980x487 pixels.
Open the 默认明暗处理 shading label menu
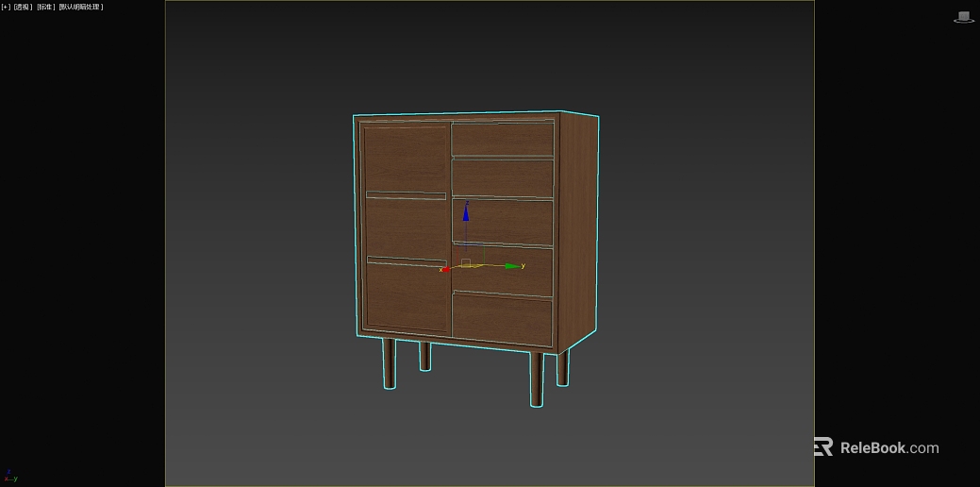pyautogui.click(x=80, y=7)
